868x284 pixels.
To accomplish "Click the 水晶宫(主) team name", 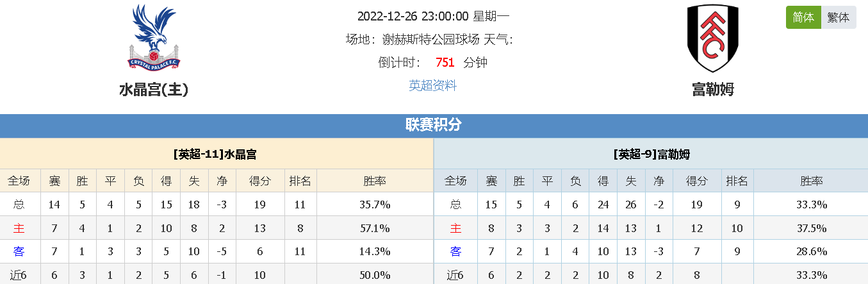I will point(154,90).
